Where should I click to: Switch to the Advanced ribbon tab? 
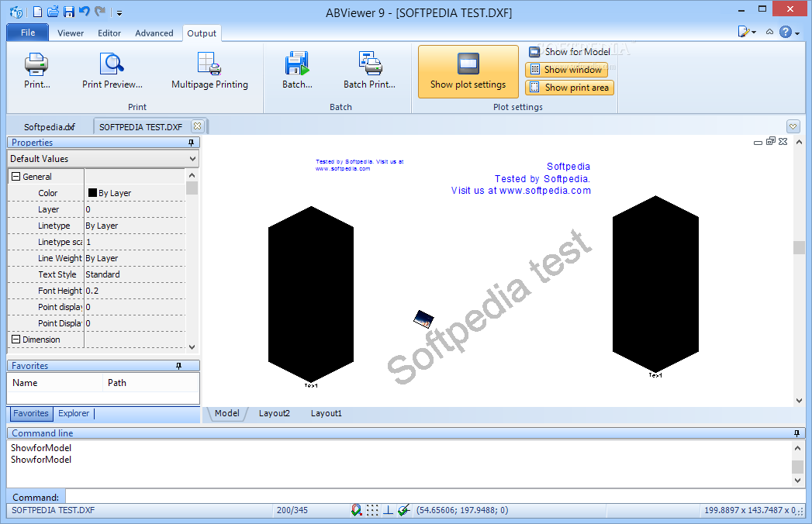[x=154, y=33]
